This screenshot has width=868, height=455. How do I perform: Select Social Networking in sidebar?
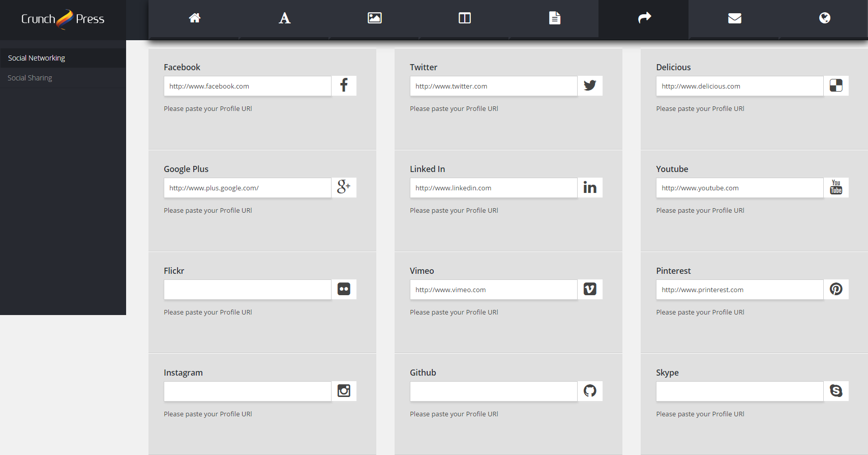tap(63, 58)
